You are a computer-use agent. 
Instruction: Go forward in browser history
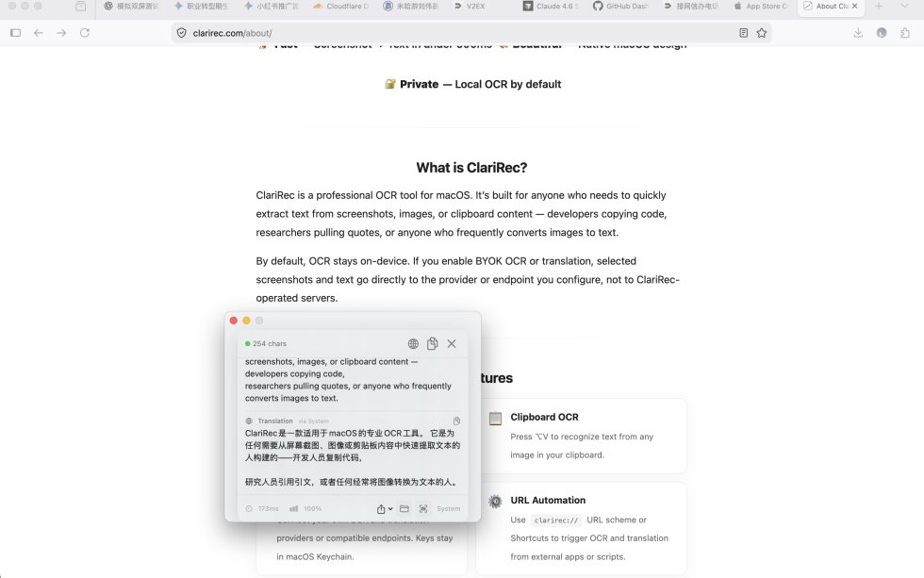[61, 33]
